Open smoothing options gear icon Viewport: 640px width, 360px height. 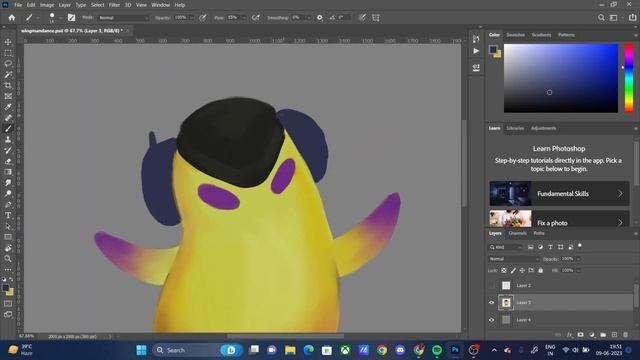[x=320, y=18]
